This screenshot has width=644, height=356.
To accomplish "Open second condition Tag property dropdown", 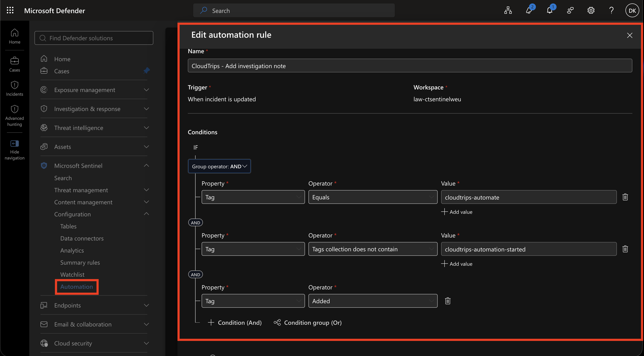I will click(x=253, y=249).
